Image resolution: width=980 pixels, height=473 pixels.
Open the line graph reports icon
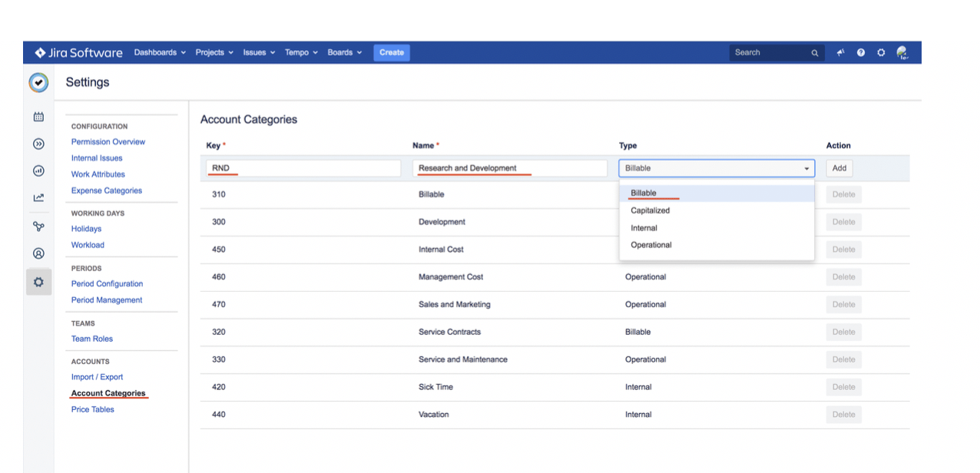(x=38, y=198)
